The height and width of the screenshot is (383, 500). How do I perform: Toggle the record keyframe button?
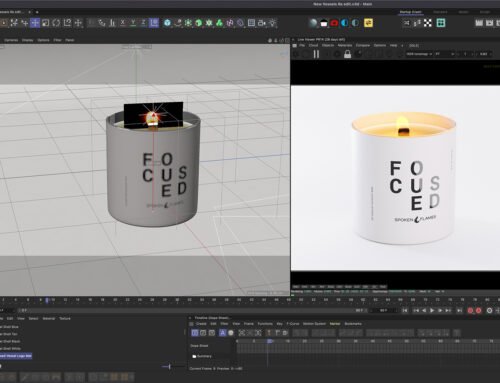point(470,310)
